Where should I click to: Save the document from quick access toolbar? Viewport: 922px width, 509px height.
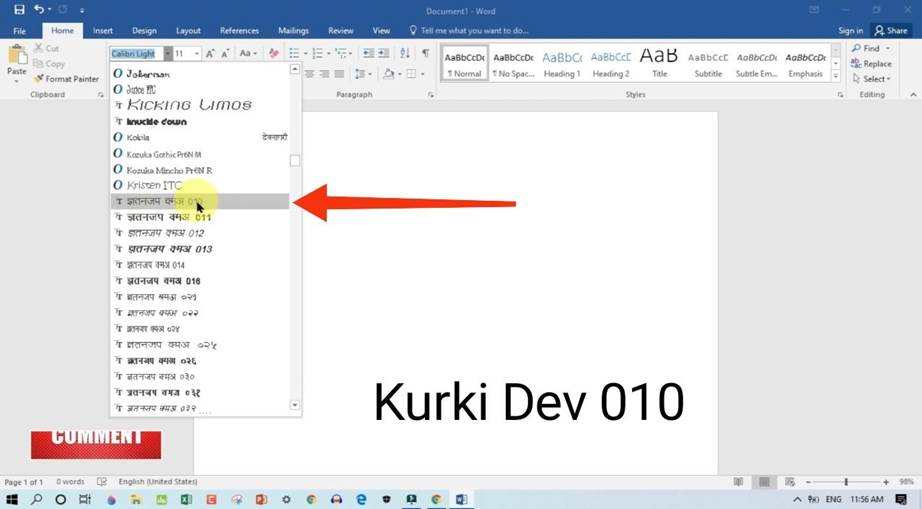click(19, 9)
